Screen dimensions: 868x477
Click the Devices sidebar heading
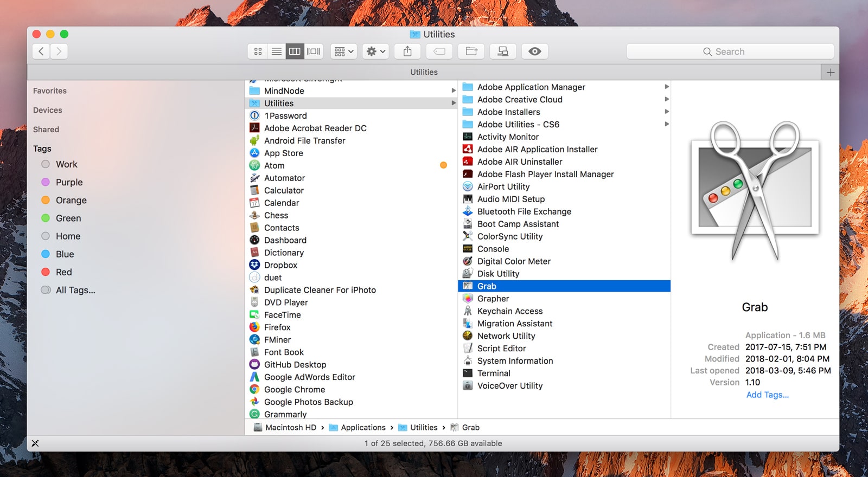[x=48, y=110]
